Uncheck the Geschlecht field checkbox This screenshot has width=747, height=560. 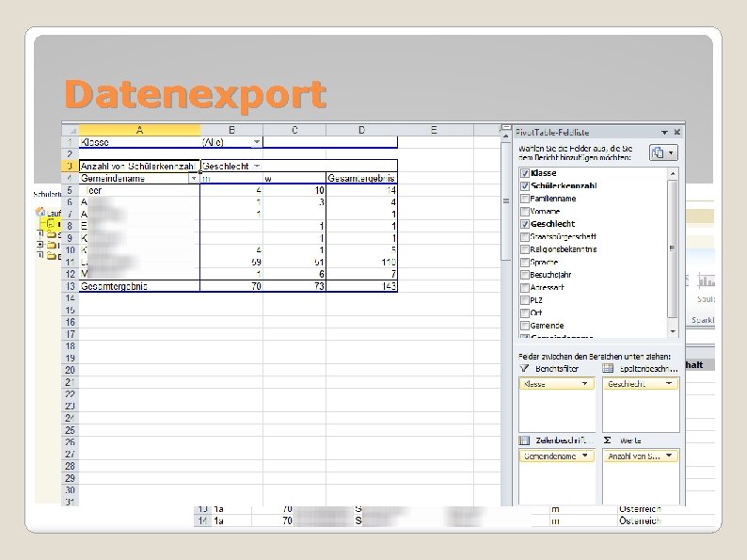tap(525, 224)
